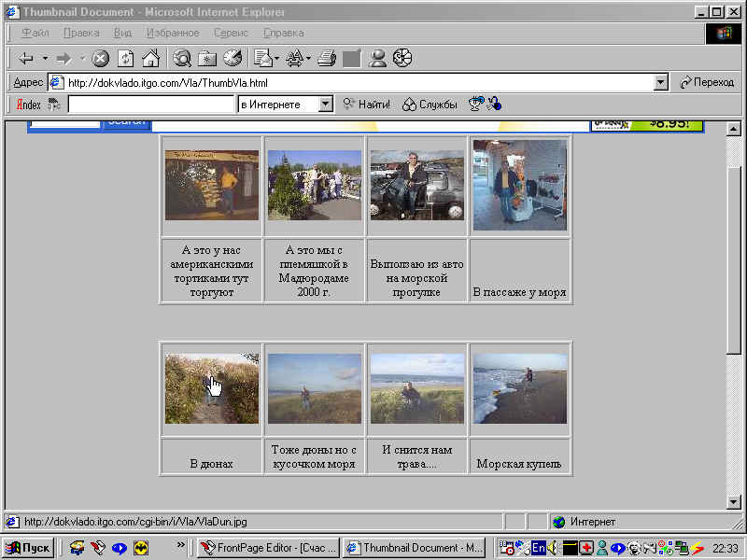Open the Search pane icon
Image resolution: width=747 pixels, height=560 pixels.
pyautogui.click(x=182, y=58)
